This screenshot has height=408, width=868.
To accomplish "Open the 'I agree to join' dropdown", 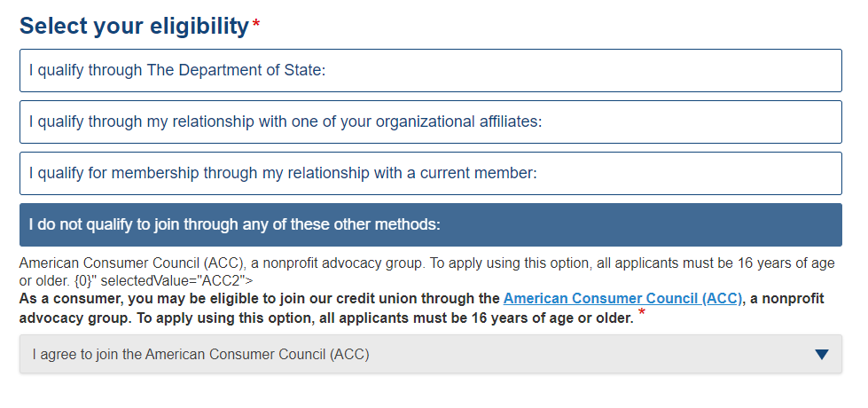I will (x=431, y=355).
